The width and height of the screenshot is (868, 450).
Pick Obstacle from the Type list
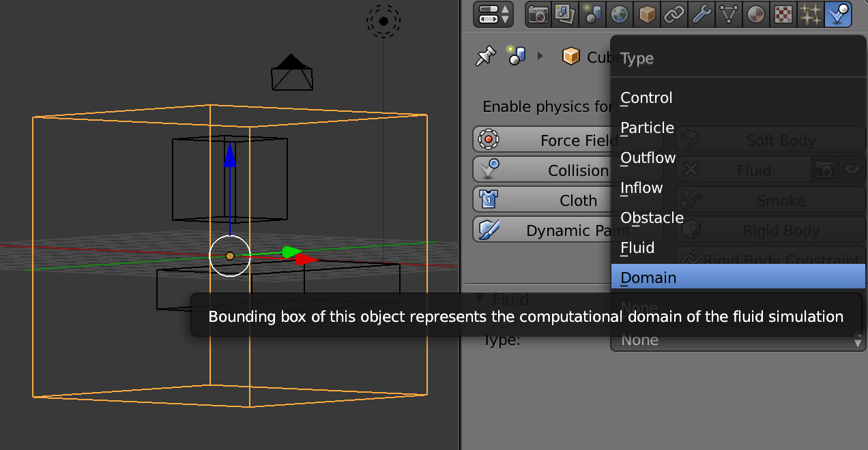tap(652, 217)
